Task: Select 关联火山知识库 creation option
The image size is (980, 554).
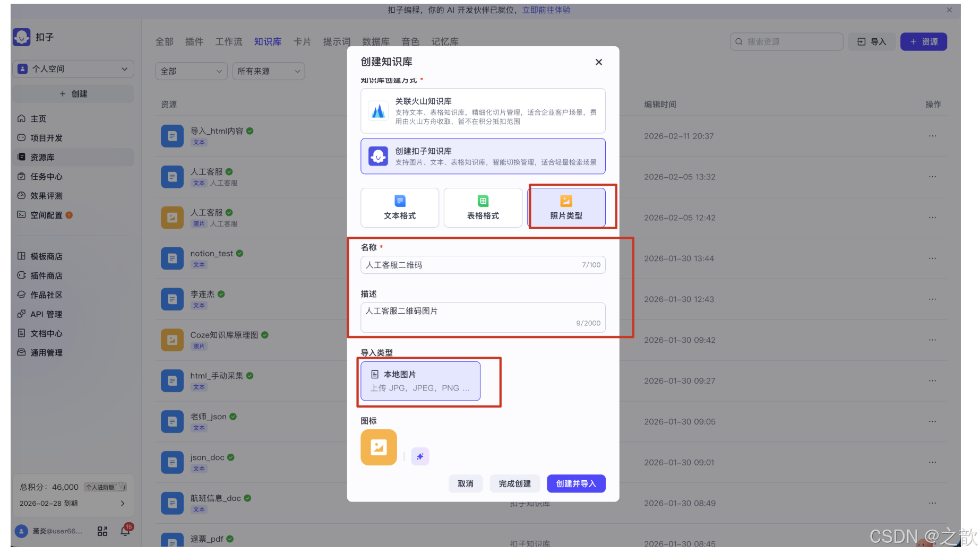Action: pyautogui.click(x=483, y=111)
